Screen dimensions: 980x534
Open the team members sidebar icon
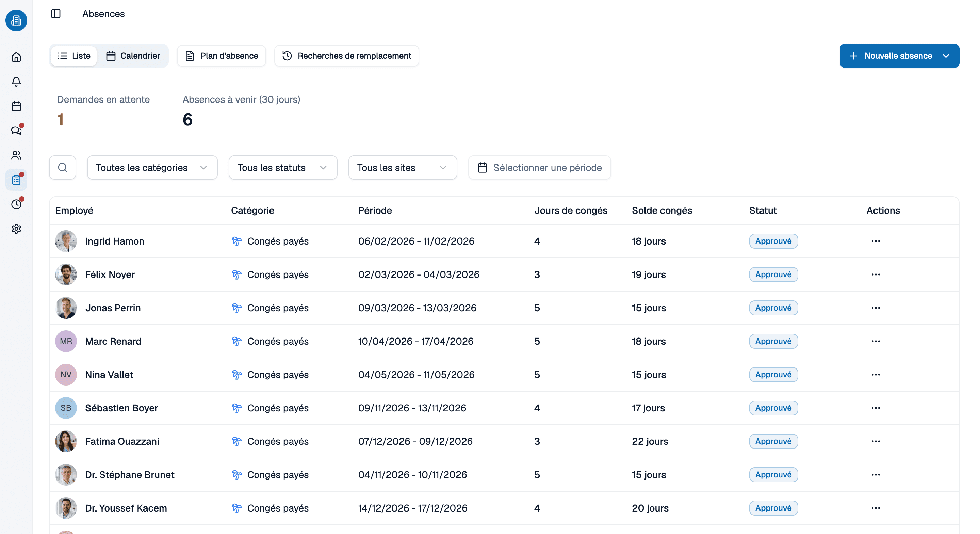coord(16,155)
